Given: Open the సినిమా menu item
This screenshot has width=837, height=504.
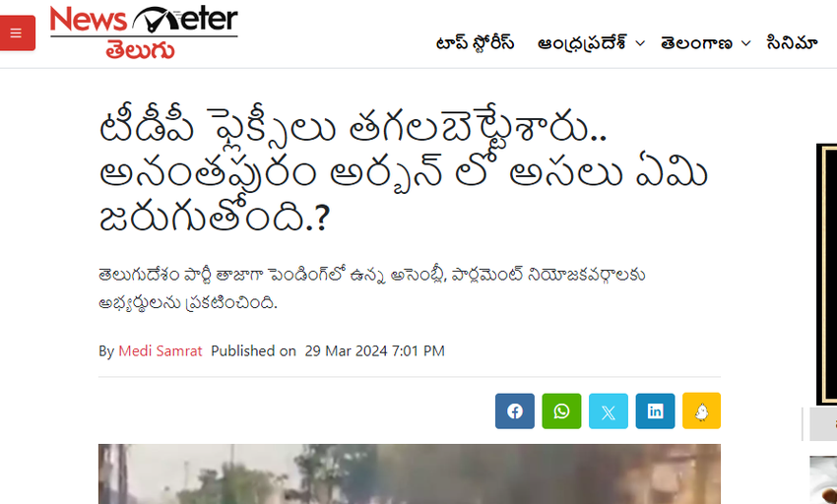Looking at the screenshot, I should click(792, 42).
